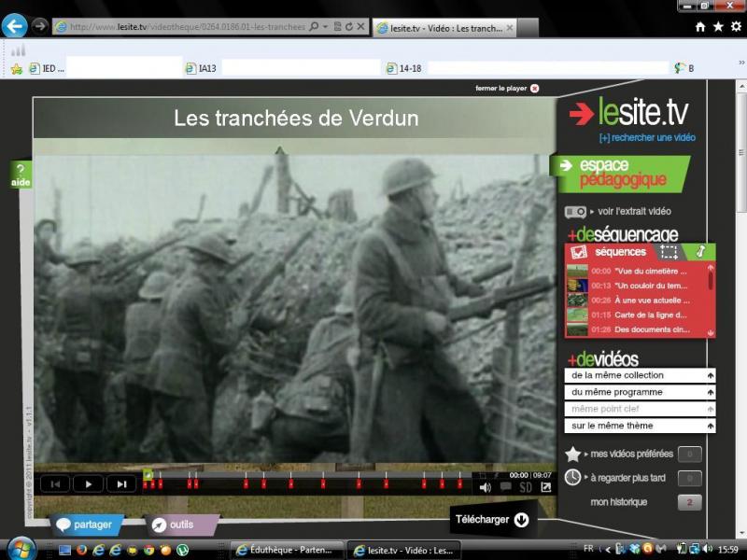747x560 pixels.
Task: Click the stop loading X in the address bar
Action: [x=360, y=27]
